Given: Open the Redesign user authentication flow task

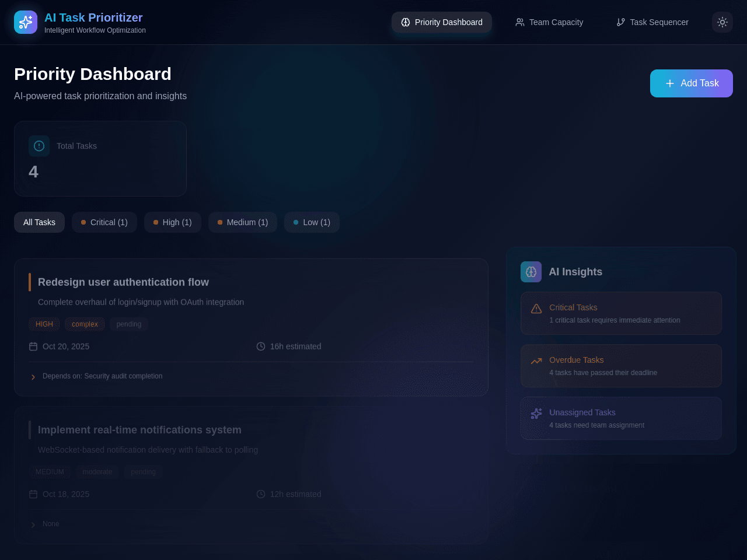Looking at the screenshot, I should [123, 282].
